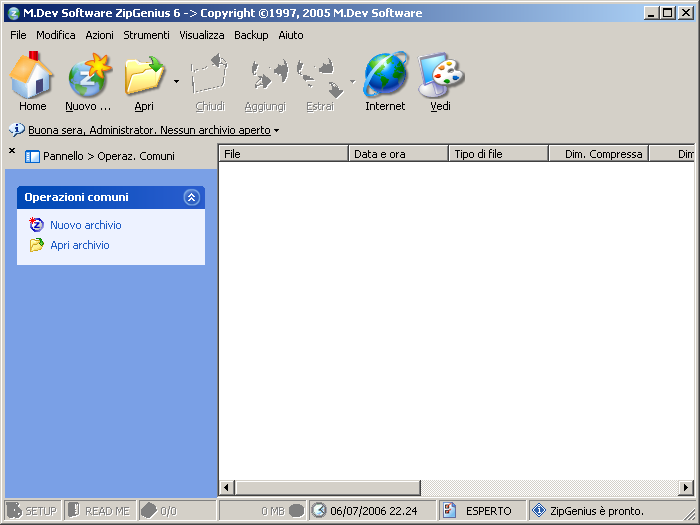Open the File menu
The width and height of the screenshot is (700, 525).
[18, 35]
